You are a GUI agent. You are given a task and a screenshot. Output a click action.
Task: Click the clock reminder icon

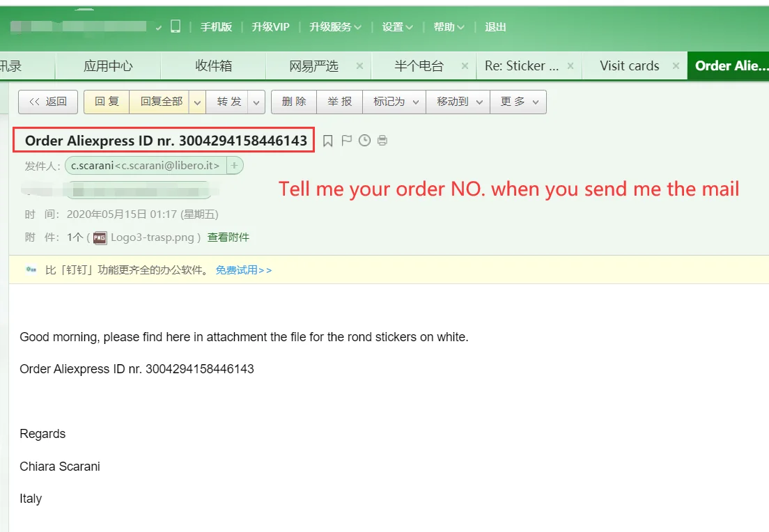pos(364,141)
